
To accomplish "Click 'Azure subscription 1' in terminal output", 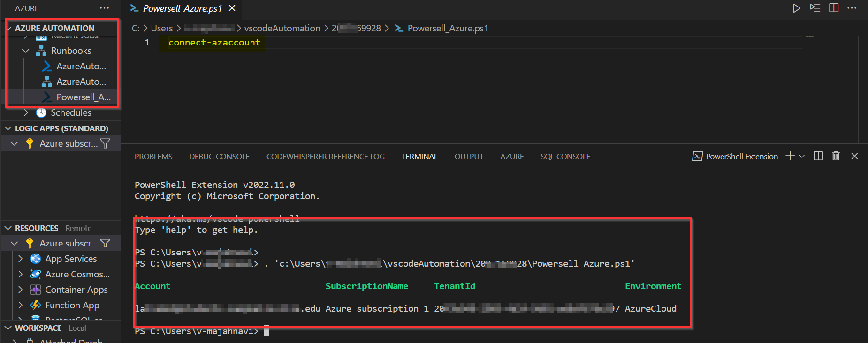I will [x=377, y=309].
